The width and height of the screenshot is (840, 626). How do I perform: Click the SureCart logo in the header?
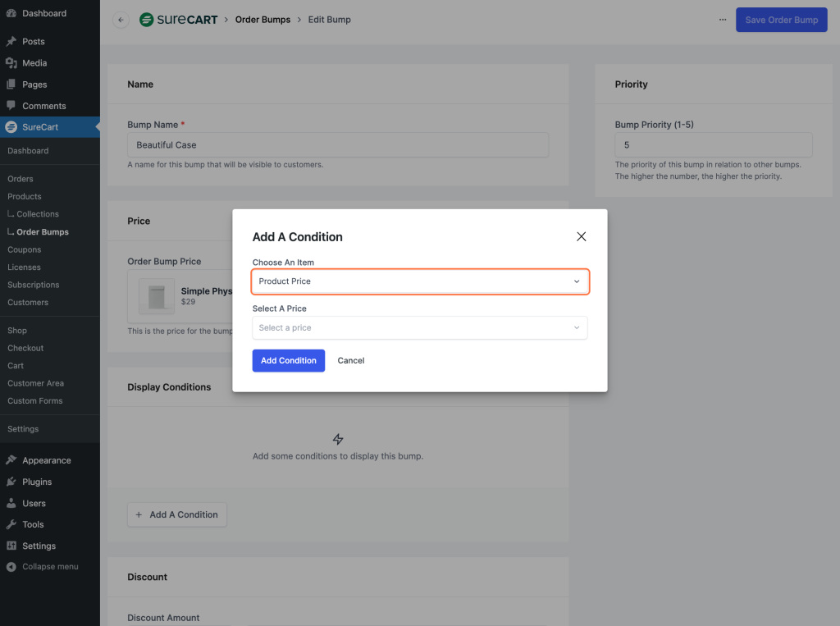[178, 20]
